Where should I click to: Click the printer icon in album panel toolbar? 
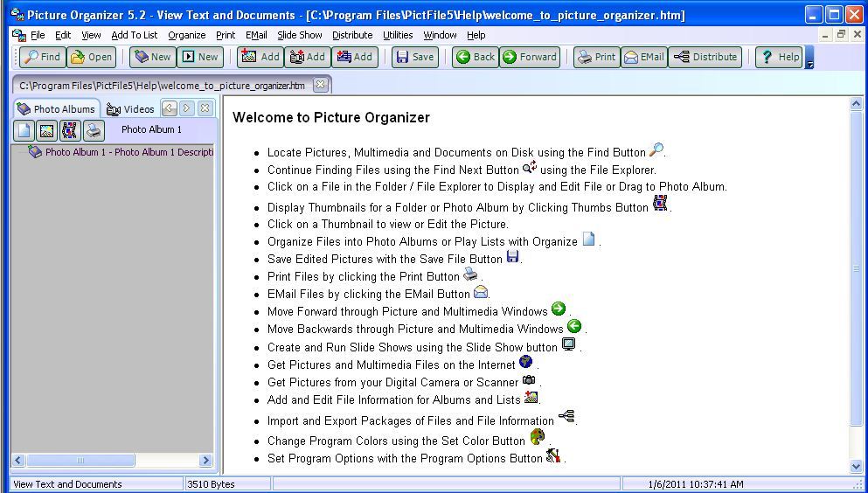(94, 130)
